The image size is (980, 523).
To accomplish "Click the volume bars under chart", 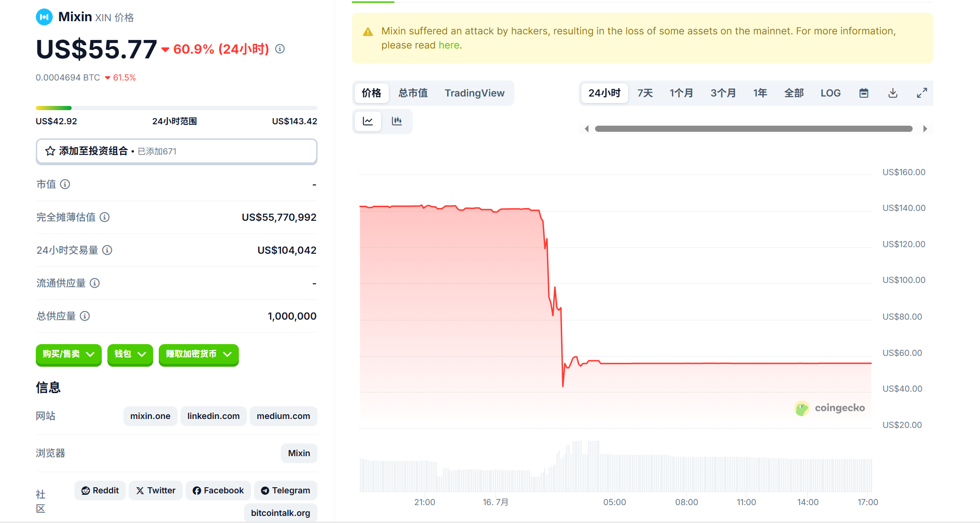I will (x=615, y=466).
